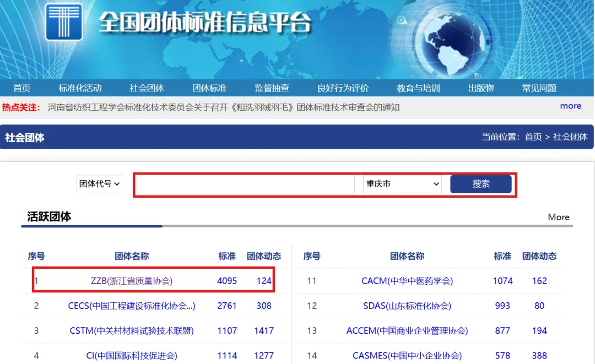Open the 教育与培训 navigation menu item
The width and height of the screenshot is (595, 364).
point(419,88)
